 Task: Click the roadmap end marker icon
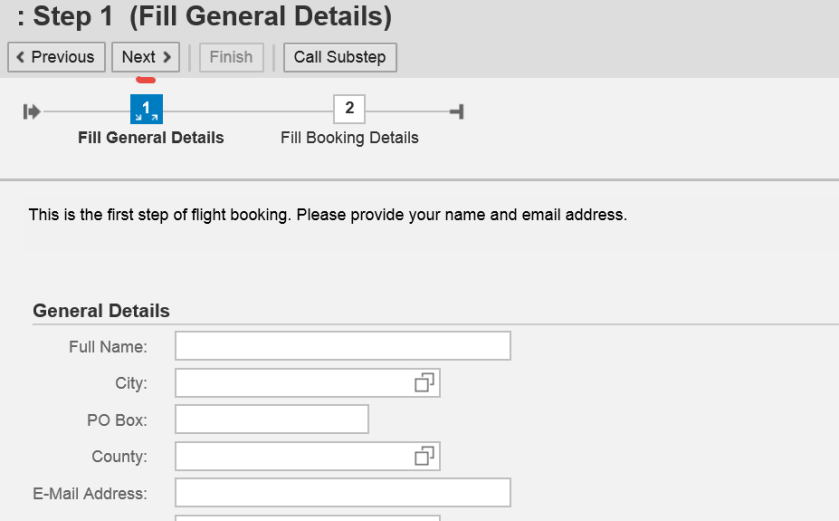tap(457, 112)
